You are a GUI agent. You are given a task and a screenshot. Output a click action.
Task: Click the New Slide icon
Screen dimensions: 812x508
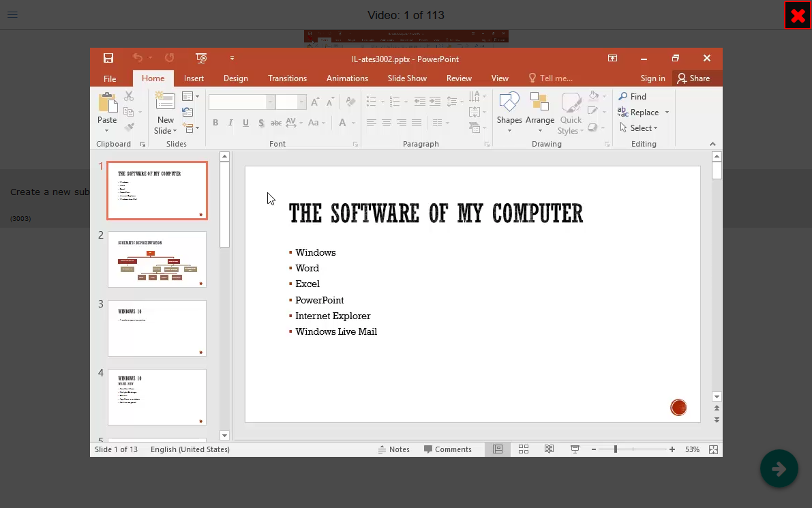pos(166,102)
